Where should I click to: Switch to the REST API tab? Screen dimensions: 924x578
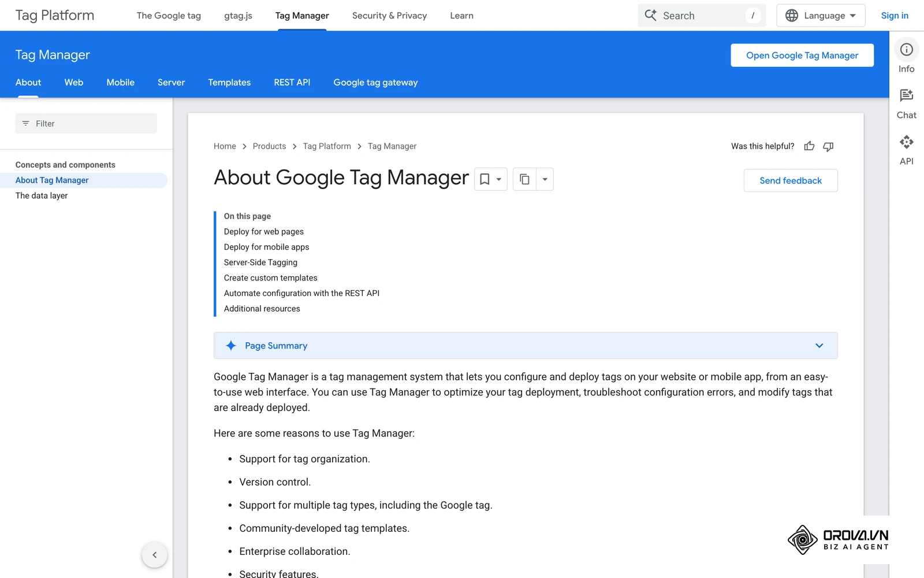click(x=292, y=83)
